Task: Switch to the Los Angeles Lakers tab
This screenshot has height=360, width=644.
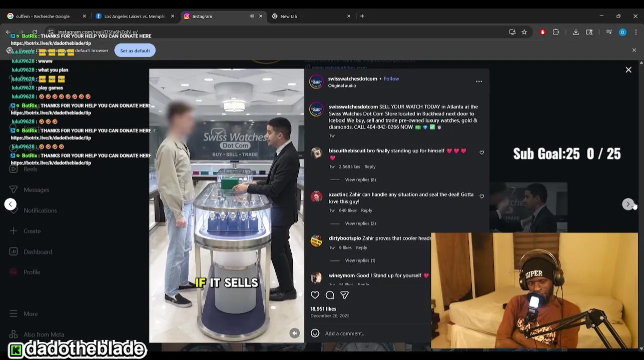Action: tap(135, 16)
